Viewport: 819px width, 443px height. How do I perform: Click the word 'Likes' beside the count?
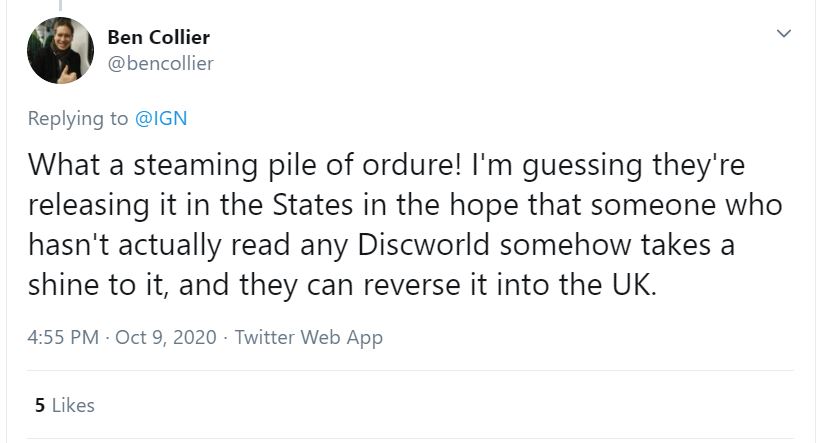(72, 405)
